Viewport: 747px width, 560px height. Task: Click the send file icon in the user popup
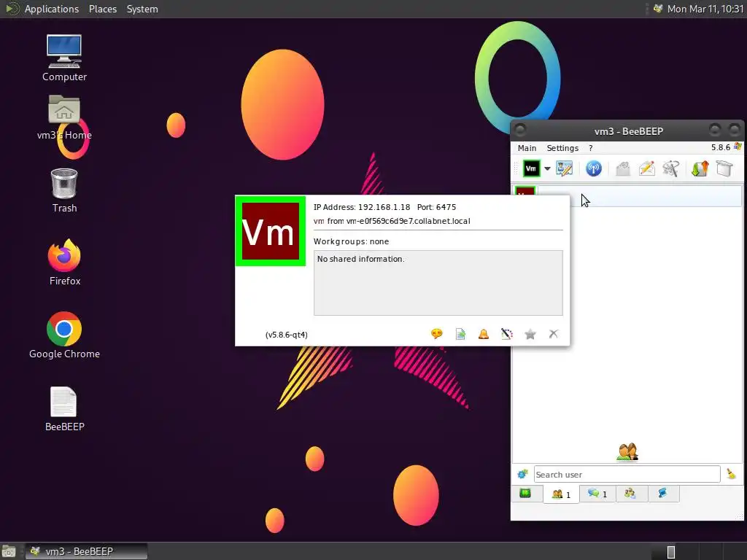pyautogui.click(x=460, y=334)
